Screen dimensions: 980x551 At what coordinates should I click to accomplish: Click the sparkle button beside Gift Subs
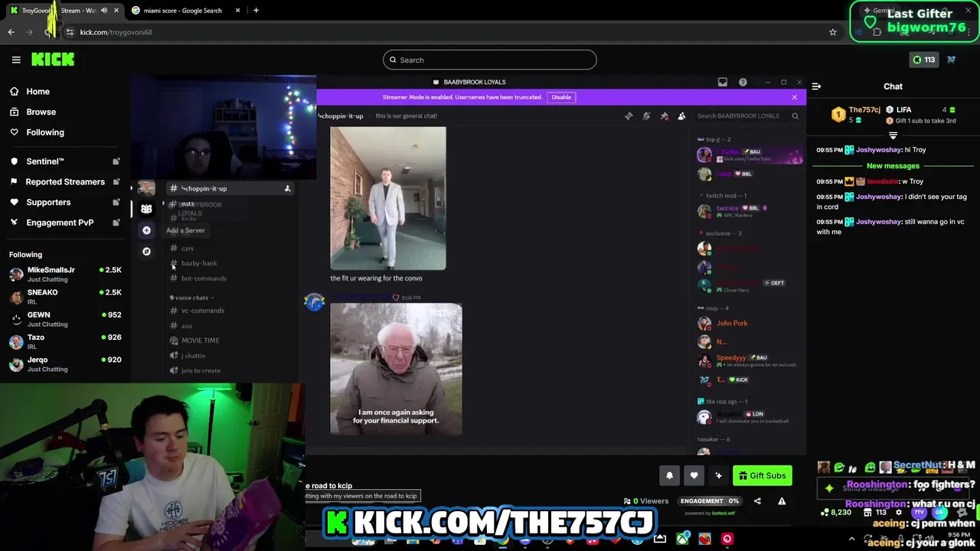[718, 475]
